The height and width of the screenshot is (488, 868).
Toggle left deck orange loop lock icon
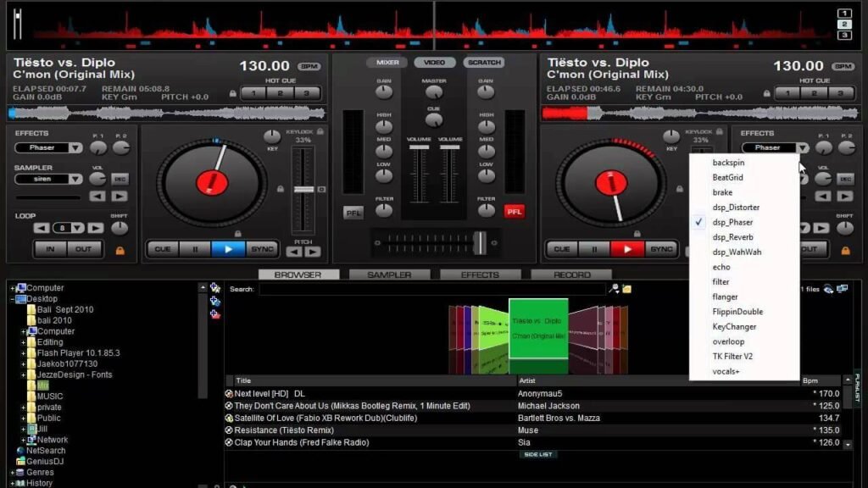(120, 251)
